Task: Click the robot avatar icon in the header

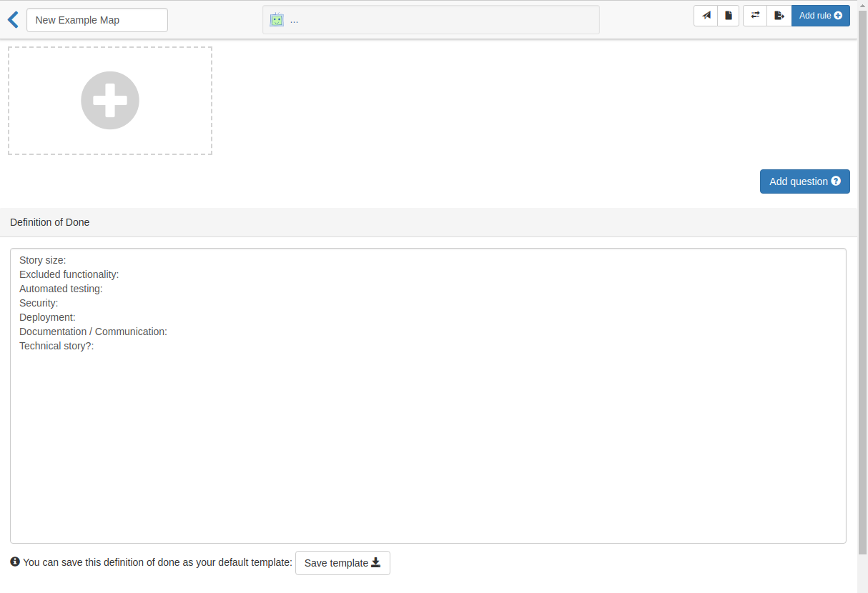Action: pyautogui.click(x=277, y=20)
